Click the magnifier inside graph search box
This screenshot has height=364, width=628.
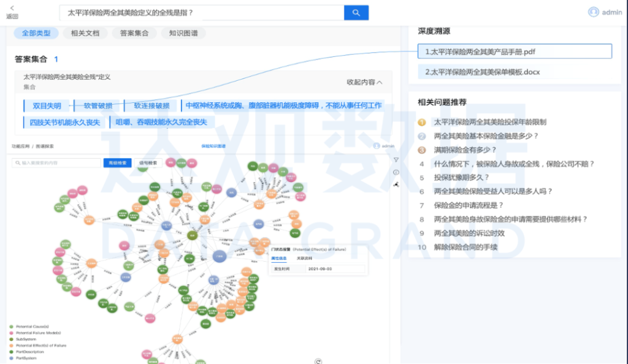point(18,162)
